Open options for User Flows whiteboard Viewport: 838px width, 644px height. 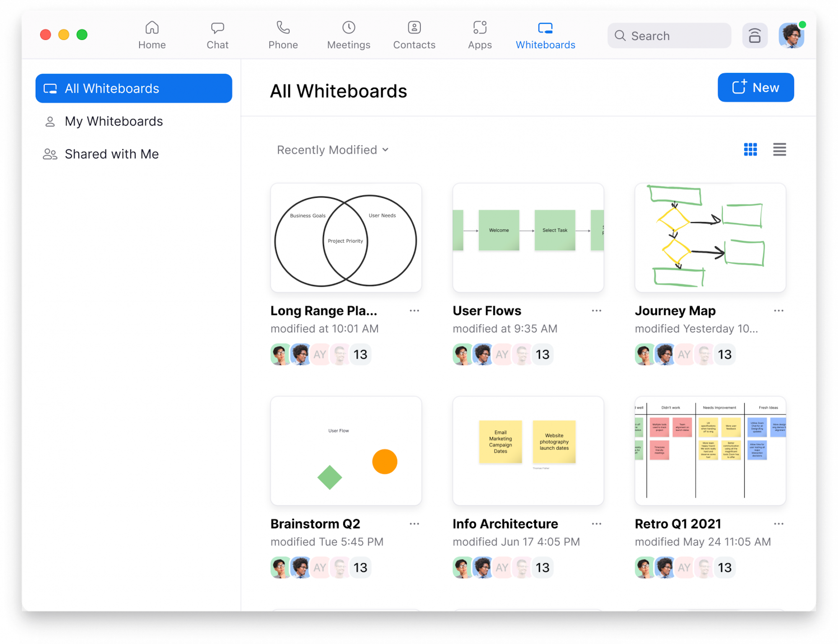(x=597, y=311)
